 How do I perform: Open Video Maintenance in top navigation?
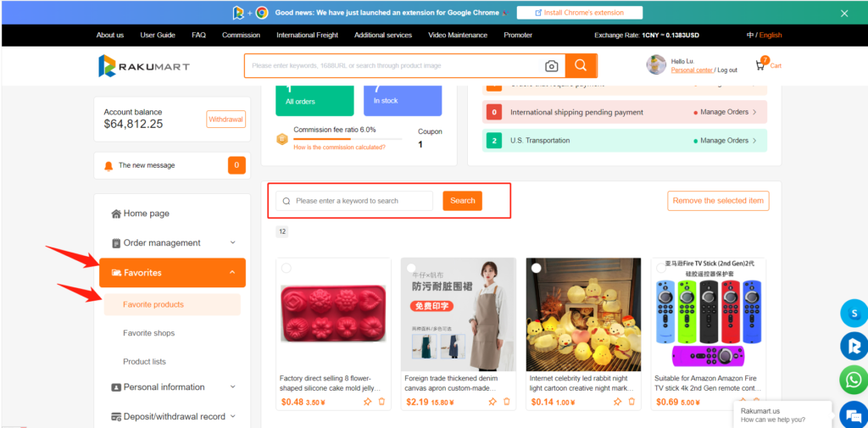pos(458,35)
